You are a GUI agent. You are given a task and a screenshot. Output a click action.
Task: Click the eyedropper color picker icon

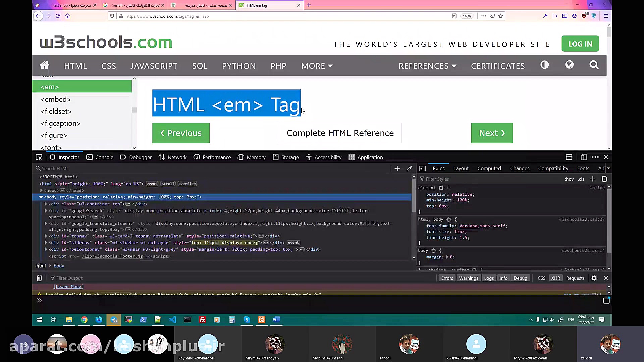point(409,169)
